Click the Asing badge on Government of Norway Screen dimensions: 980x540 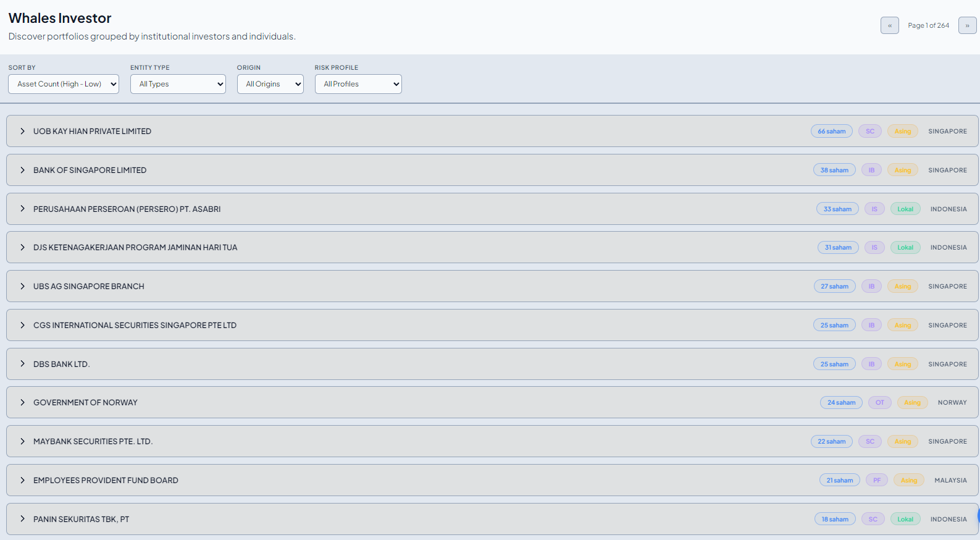coord(912,402)
